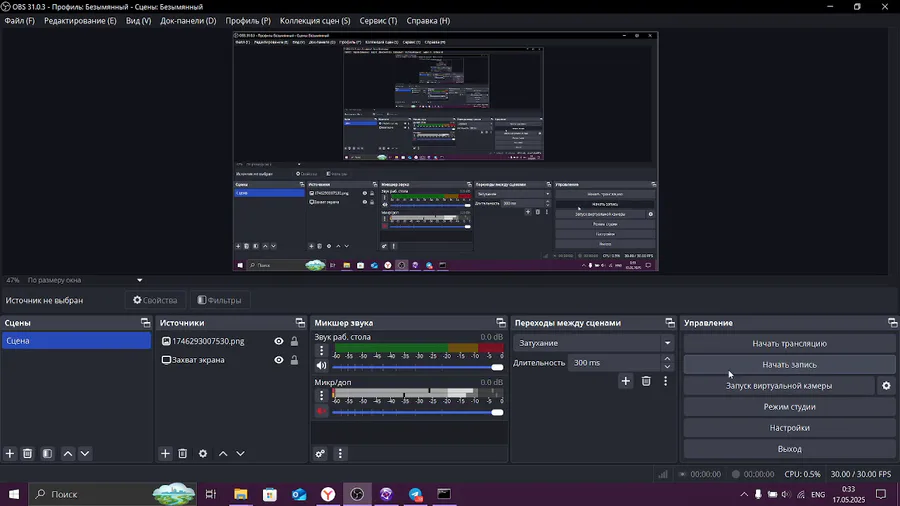
Task: Open advanced audio properties gears icon
Action: pos(320,453)
